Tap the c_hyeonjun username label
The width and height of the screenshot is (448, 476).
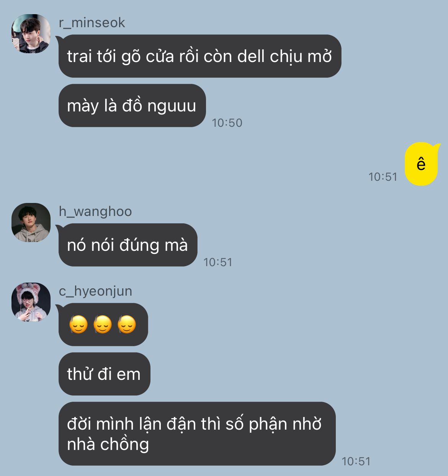pyautogui.click(x=95, y=291)
